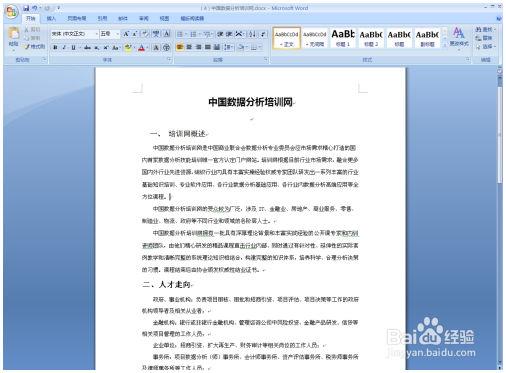This screenshot has height=373, width=506.
Task: Open the font color arrow beside red A
Action: [x=147, y=48]
